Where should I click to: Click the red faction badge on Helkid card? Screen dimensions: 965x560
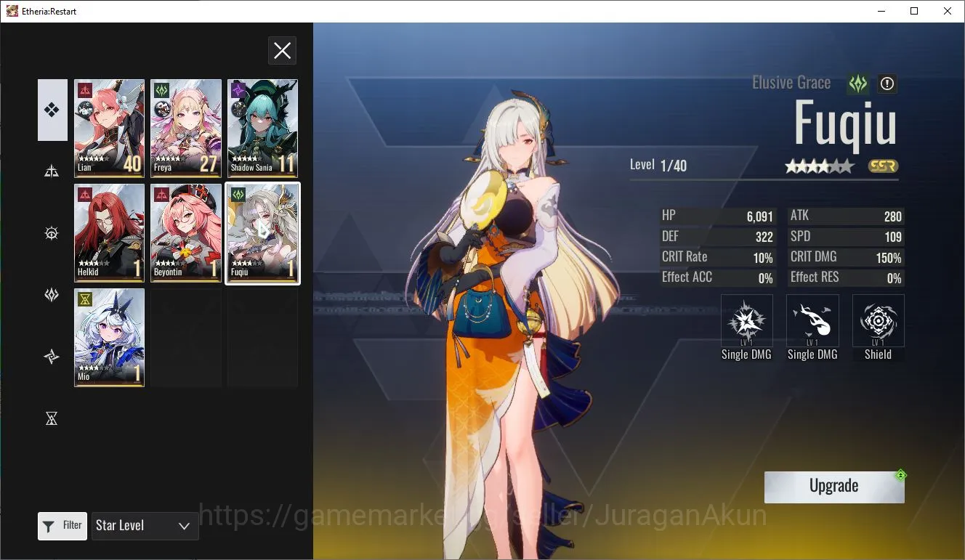click(x=85, y=195)
